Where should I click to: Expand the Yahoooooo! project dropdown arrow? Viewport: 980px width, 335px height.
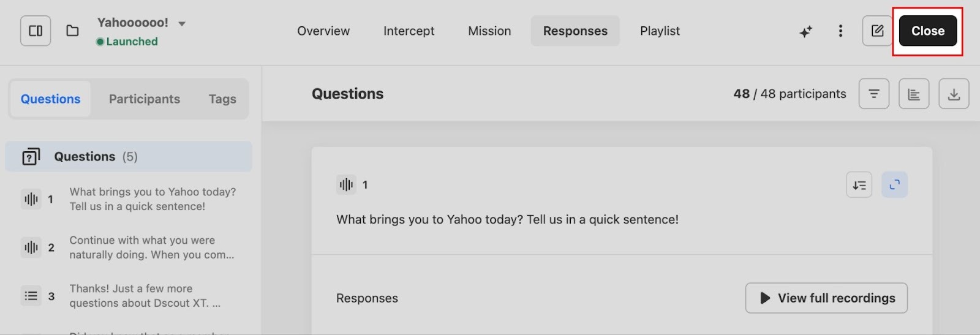point(182,24)
